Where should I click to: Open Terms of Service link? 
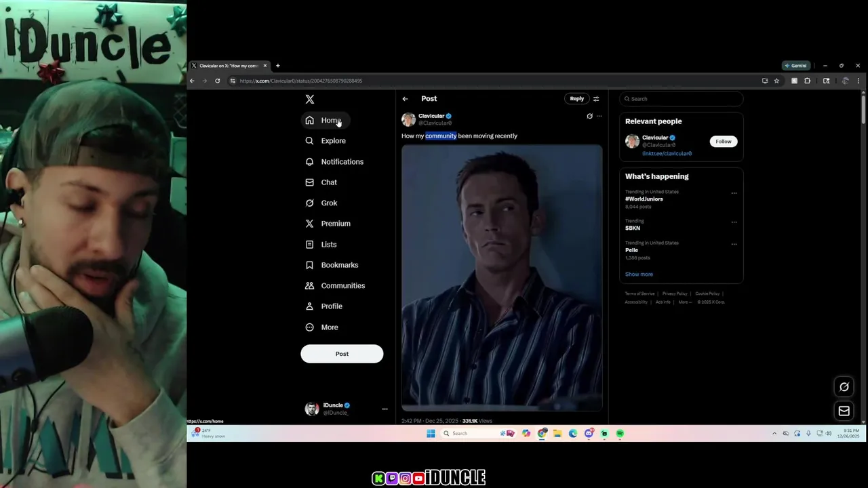click(639, 293)
